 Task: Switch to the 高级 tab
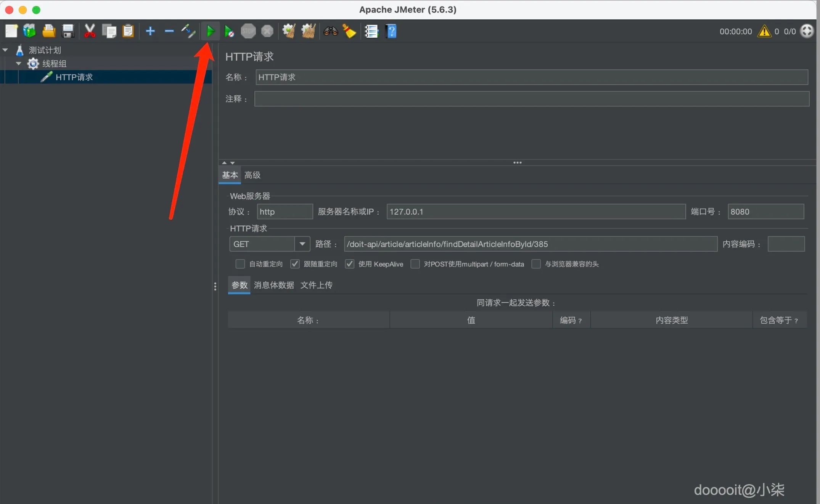pyautogui.click(x=252, y=175)
